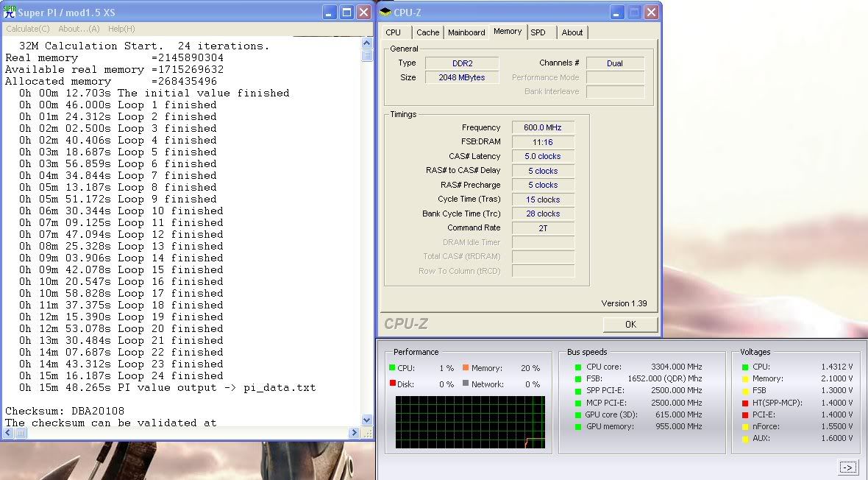Screen dimensions: 868x480
Task: Click the CPU core value '3304.000 MHz'
Action: [677, 367]
